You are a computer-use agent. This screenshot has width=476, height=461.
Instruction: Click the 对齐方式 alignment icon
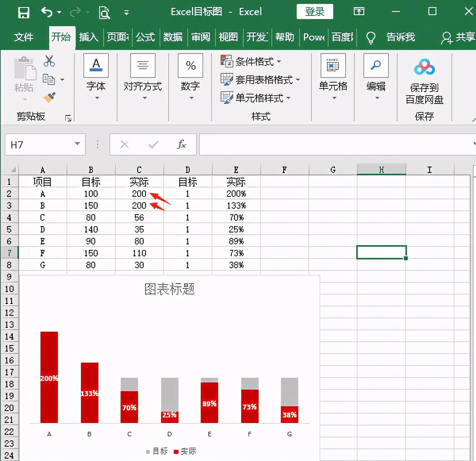coord(142,65)
